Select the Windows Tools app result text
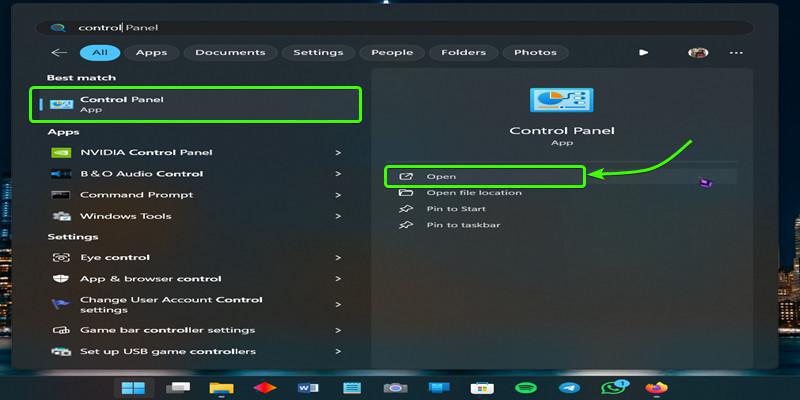The width and height of the screenshot is (800, 400). click(126, 216)
